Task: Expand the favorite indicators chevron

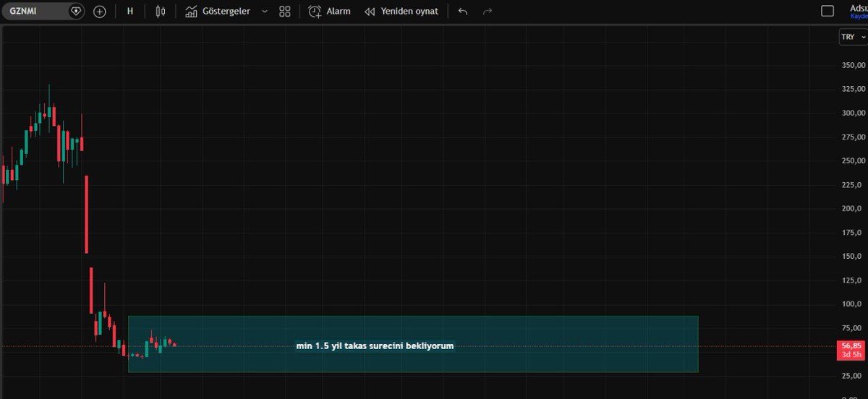Action: point(264,12)
